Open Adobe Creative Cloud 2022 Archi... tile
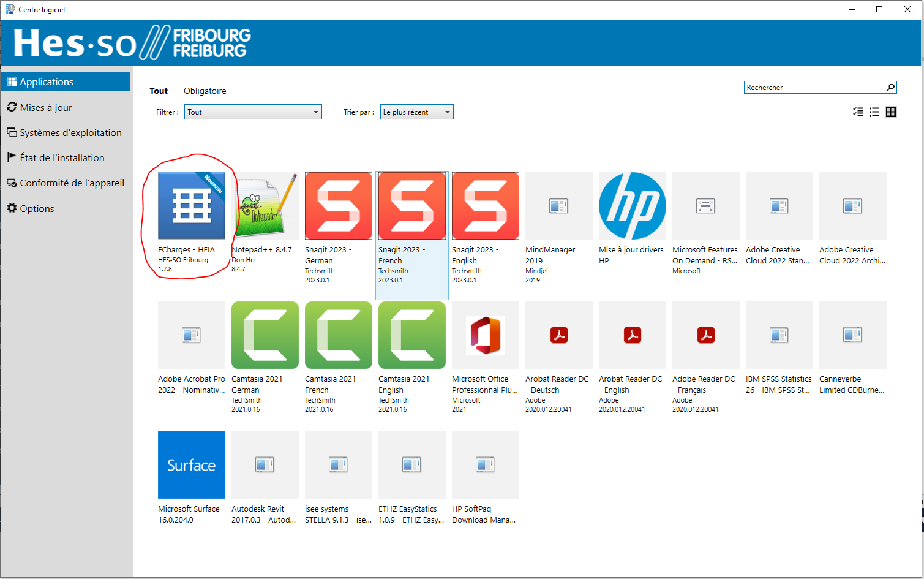 tap(853, 206)
